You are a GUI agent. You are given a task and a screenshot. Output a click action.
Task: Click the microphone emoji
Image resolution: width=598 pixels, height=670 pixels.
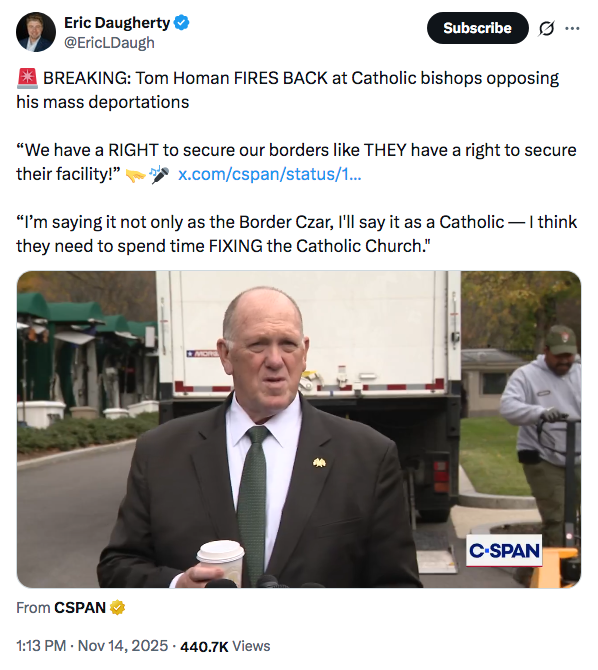[159, 174]
